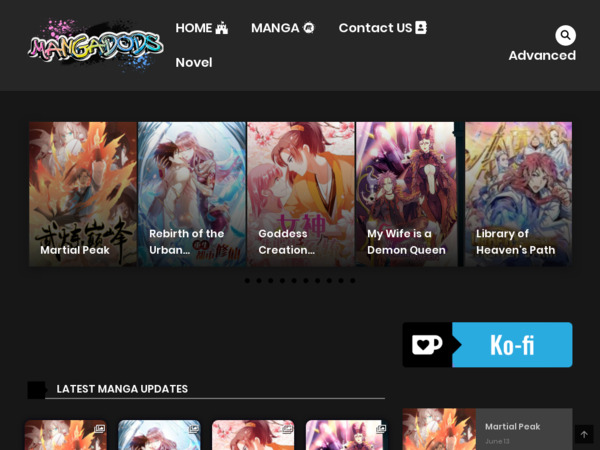The height and width of the screenshot is (450, 600).
Task: Open the search magnifier icon
Action: tap(565, 36)
